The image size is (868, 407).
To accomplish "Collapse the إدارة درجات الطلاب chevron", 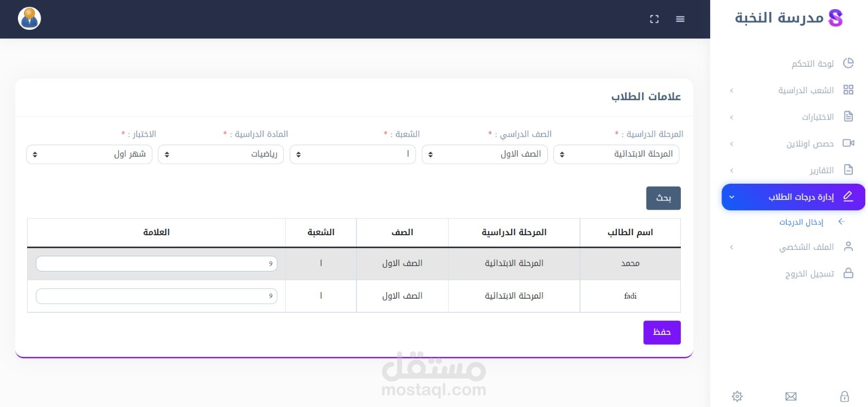I will (731, 197).
